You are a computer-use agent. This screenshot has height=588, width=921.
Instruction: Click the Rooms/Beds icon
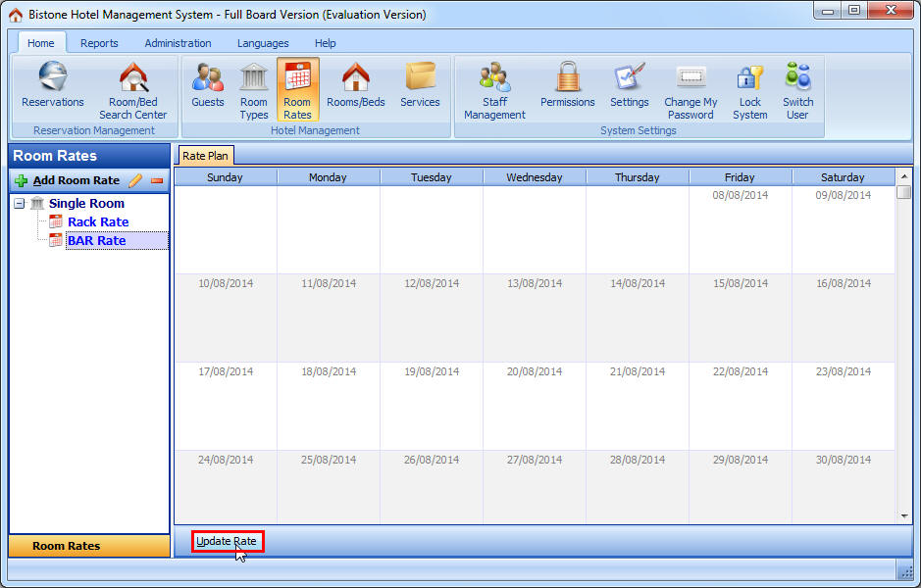(355, 83)
